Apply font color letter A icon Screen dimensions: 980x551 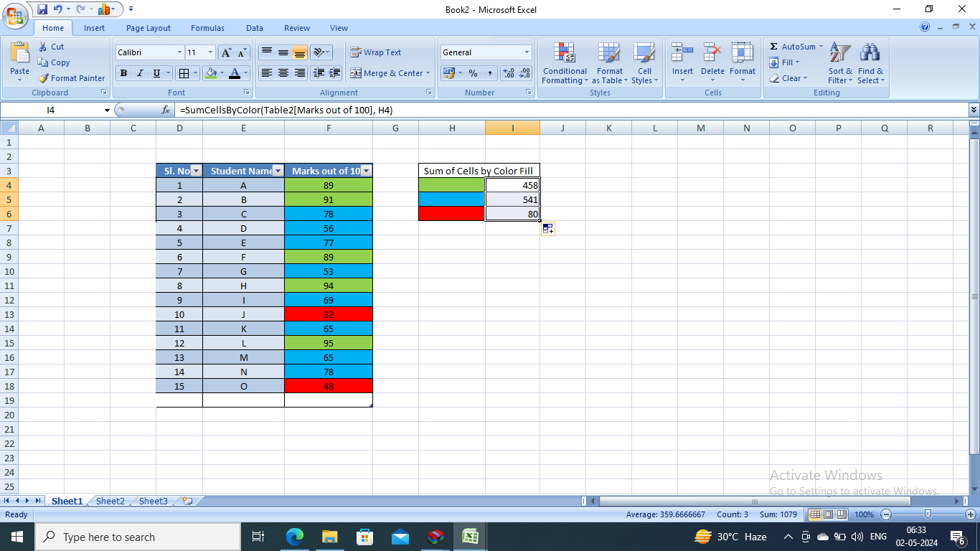click(x=234, y=73)
